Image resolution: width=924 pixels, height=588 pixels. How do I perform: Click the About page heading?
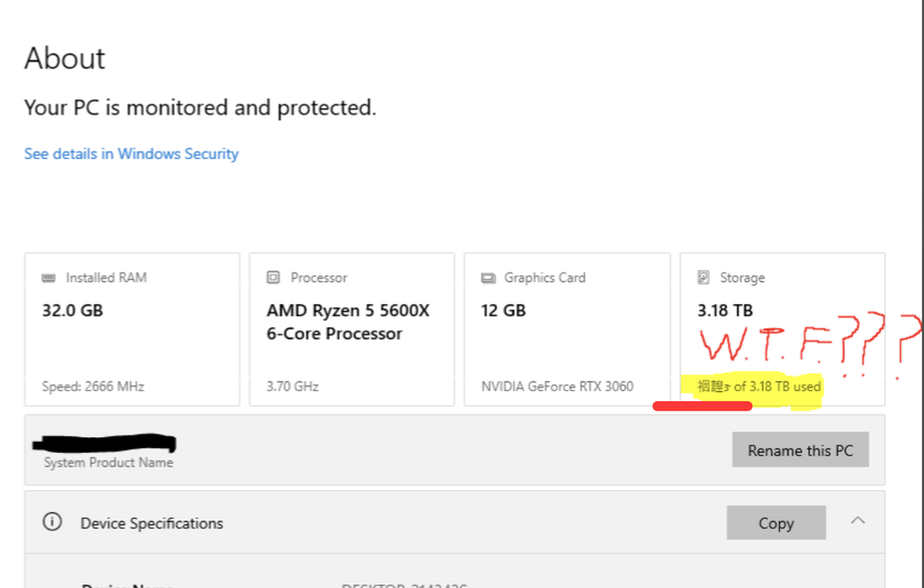[x=65, y=58]
